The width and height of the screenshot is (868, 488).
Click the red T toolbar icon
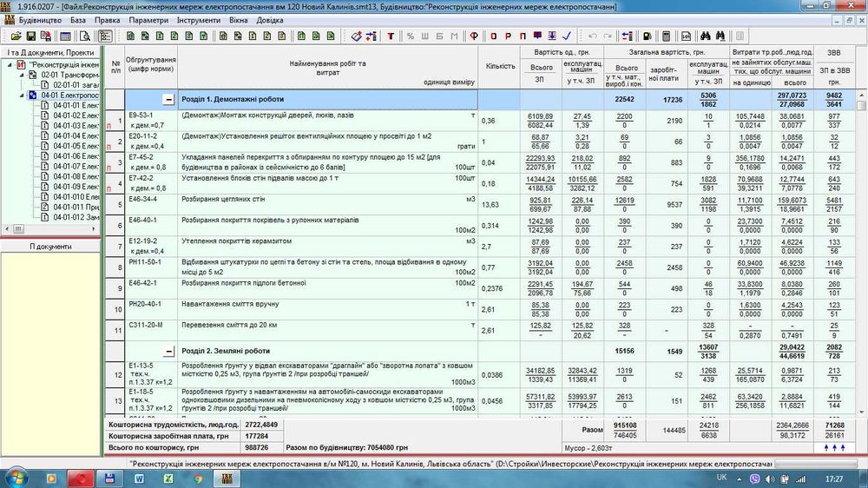pyautogui.click(x=391, y=36)
